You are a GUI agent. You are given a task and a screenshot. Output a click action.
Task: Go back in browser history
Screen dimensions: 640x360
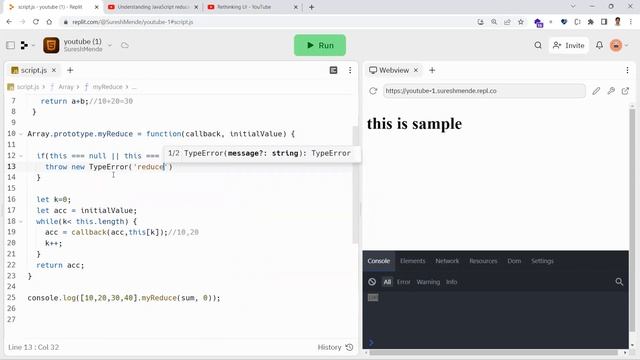[9, 22]
